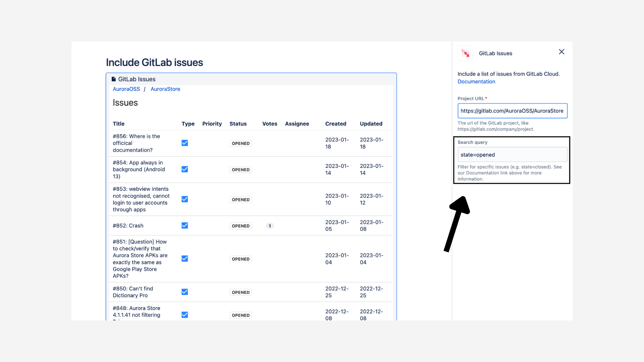Follow the AuroraOSS breadcrumb link
Screen dimensions: 644x362
point(126,89)
